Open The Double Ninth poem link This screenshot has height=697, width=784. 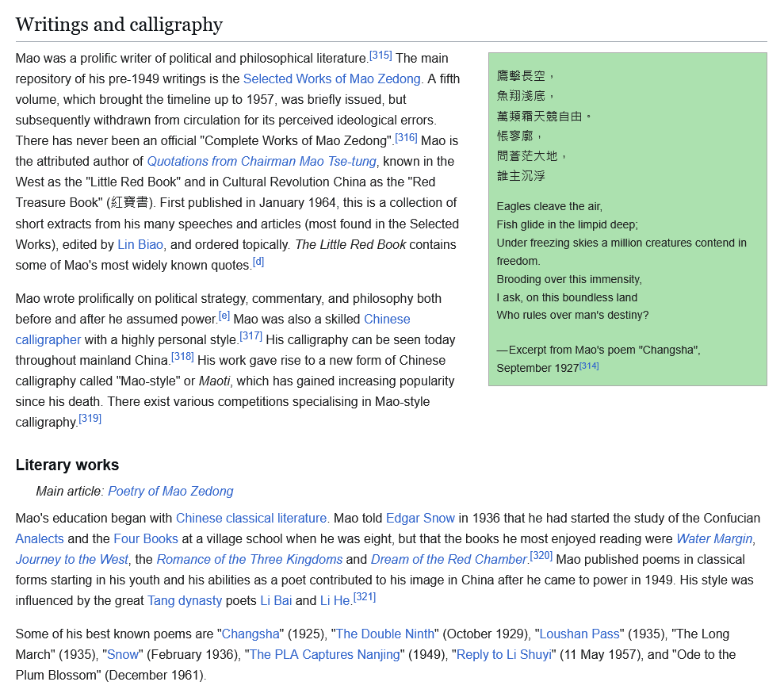point(385,634)
